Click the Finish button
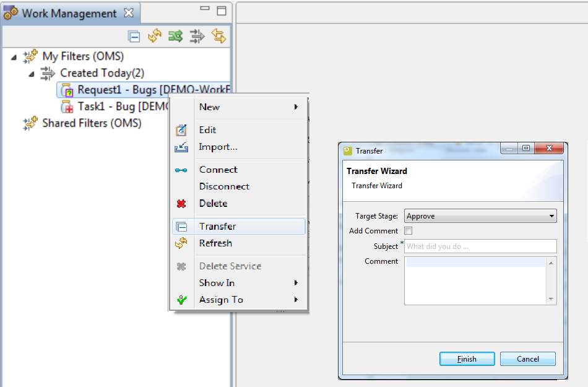 467,359
